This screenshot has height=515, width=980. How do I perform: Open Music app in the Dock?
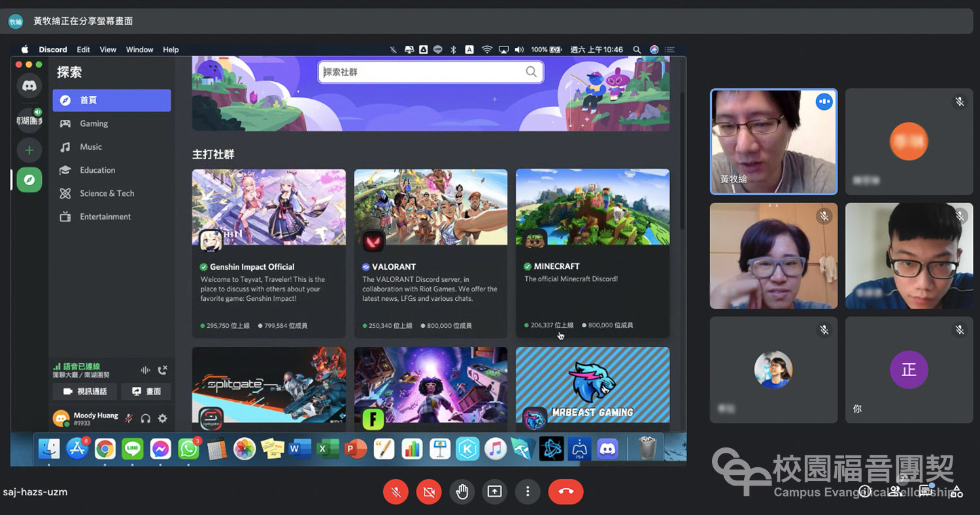tap(495, 449)
